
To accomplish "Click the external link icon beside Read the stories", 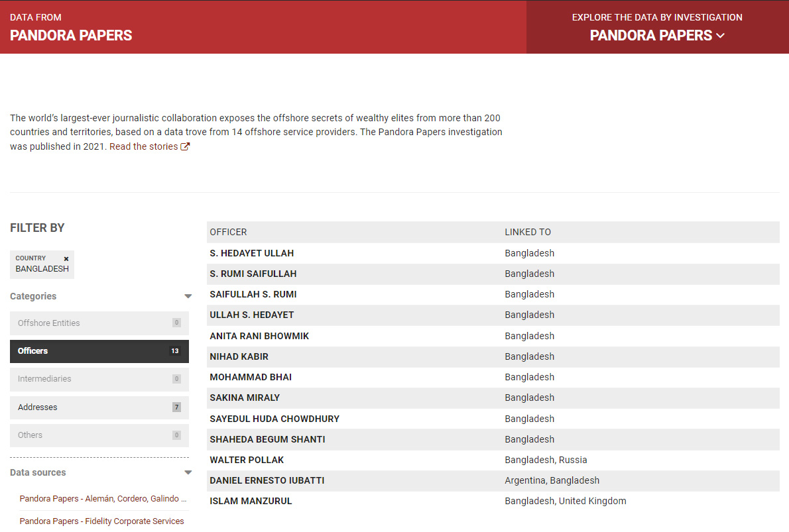I will (x=185, y=146).
